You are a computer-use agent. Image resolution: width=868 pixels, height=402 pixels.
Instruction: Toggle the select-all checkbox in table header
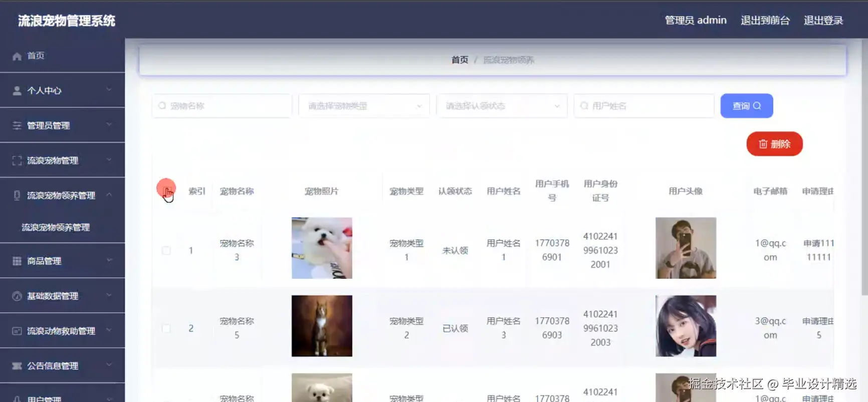(x=166, y=190)
